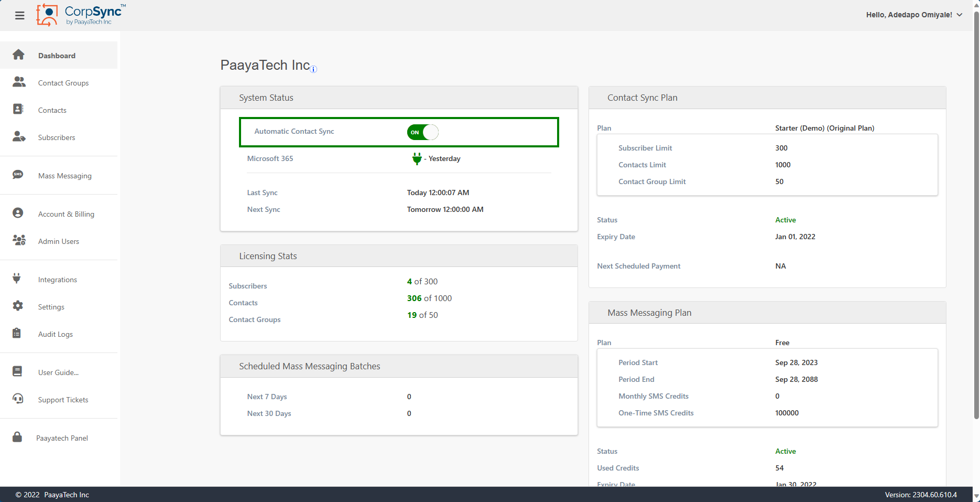Open the User Guide link
The height and width of the screenshot is (502, 980).
pos(58,372)
